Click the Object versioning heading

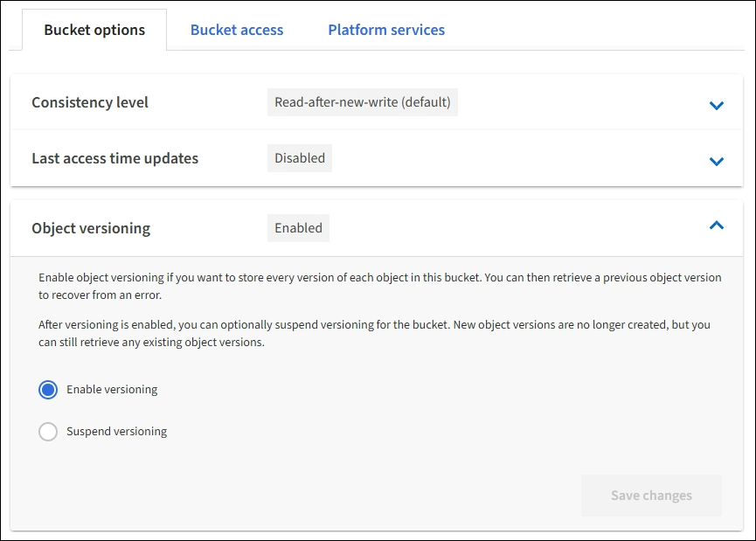pos(91,228)
